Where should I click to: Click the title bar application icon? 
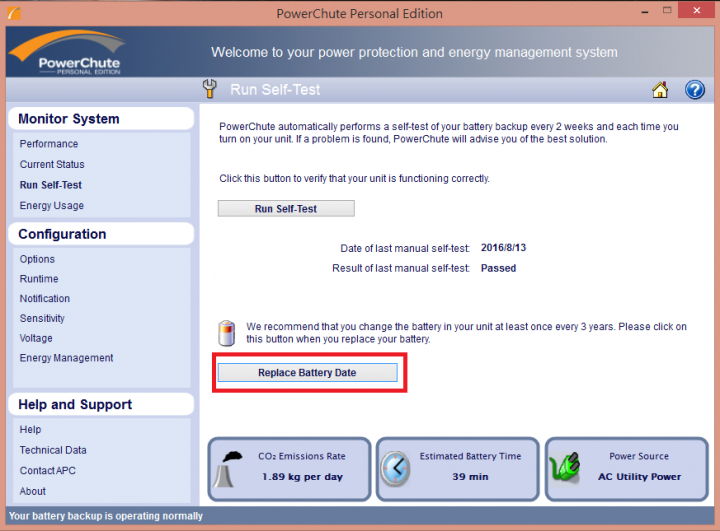(14, 13)
